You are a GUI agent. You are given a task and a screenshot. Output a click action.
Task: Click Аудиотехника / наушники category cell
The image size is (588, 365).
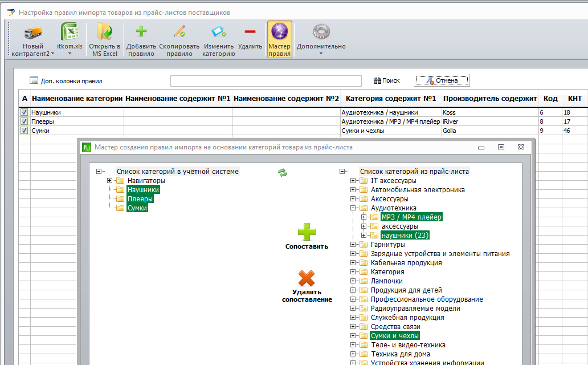click(391, 112)
